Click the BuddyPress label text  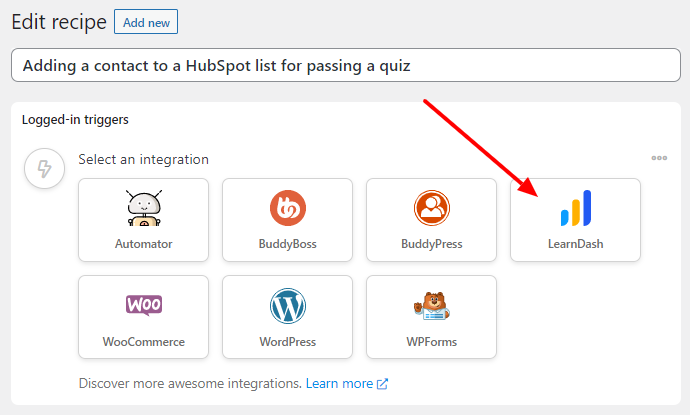point(432,244)
